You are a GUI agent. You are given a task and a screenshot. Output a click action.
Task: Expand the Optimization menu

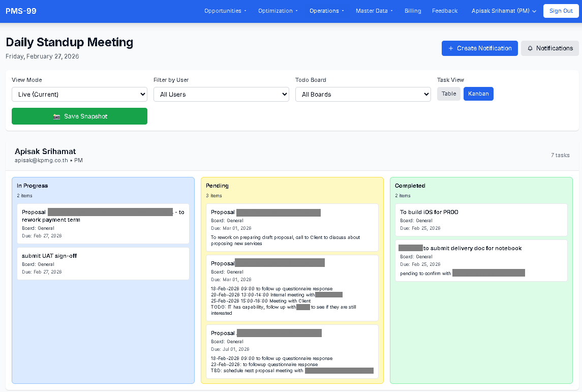(278, 11)
